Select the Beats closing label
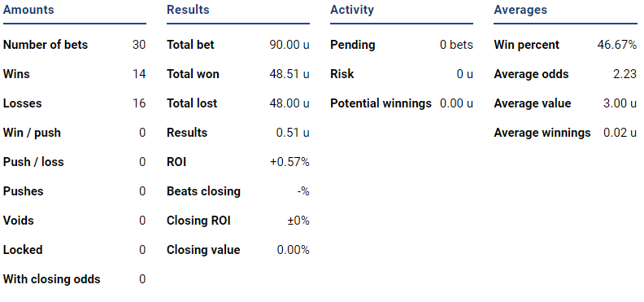This screenshot has width=644, height=302. coord(203,191)
